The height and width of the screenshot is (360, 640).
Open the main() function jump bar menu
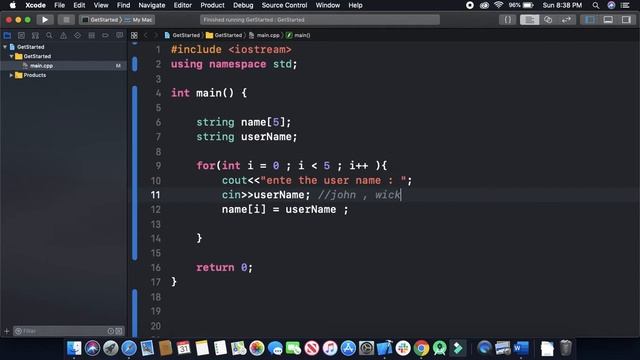point(298,36)
